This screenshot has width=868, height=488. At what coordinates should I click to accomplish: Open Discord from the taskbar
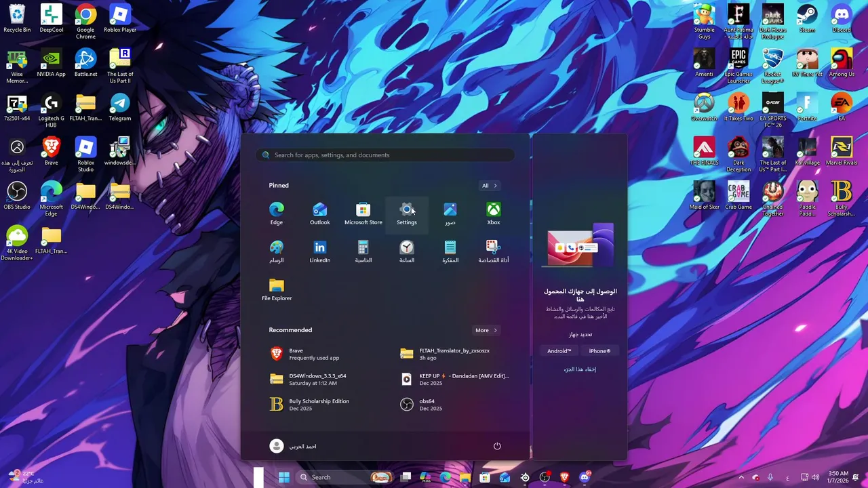pyautogui.click(x=585, y=477)
